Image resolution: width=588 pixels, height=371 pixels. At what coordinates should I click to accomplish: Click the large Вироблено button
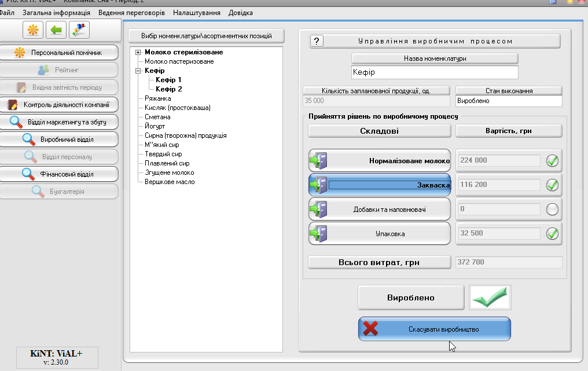[x=411, y=298]
